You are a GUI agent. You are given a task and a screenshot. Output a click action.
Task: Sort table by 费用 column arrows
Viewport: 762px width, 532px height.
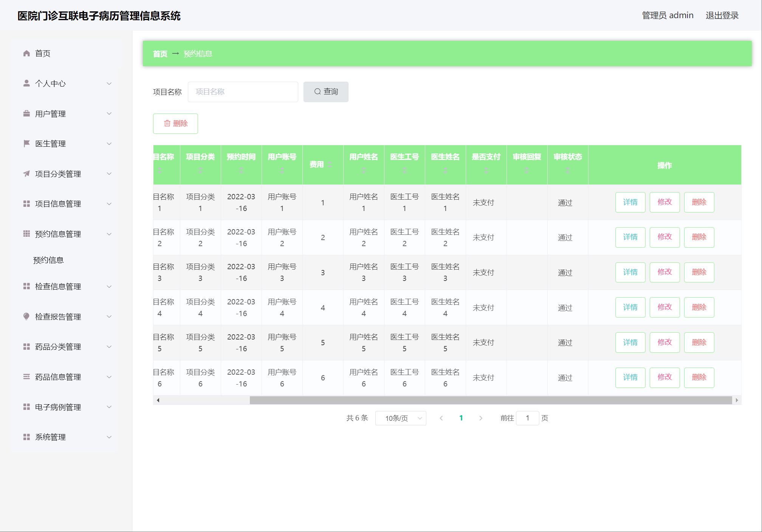click(x=330, y=164)
